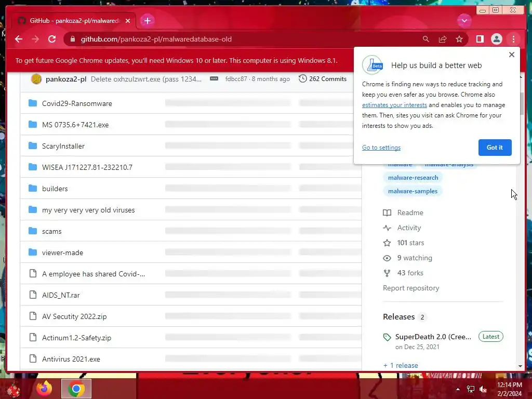Image resolution: width=532 pixels, height=399 pixels.
Task: Open Firefox from the taskbar
Action: pyautogui.click(x=44, y=389)
